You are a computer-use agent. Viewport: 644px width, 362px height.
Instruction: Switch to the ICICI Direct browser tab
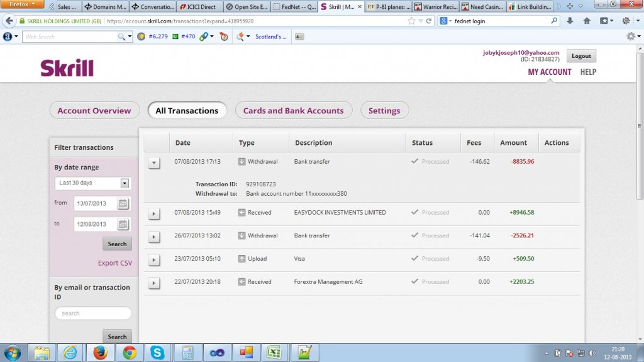[201, 6]
